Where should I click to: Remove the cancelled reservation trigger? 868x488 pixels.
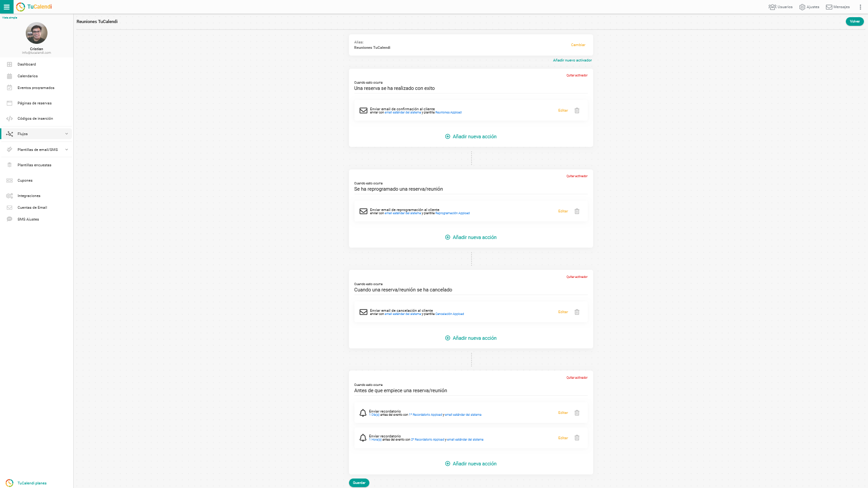(x=577, y=277)
